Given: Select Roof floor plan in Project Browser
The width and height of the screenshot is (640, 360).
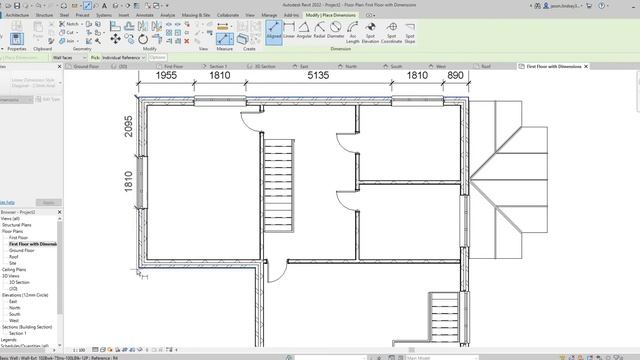Looking at the screenshot, I should pos(13,257).
